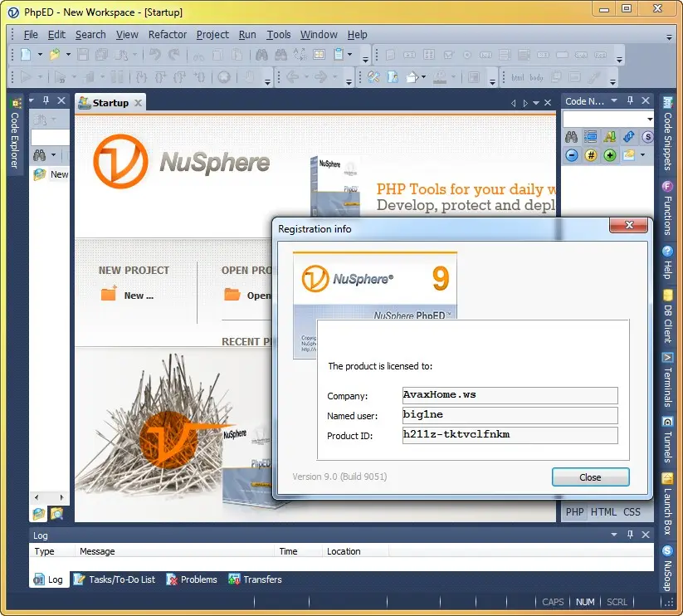Click the Named user field
The width and height of the screenshot is (683, 616).
[x=510, y=415]
